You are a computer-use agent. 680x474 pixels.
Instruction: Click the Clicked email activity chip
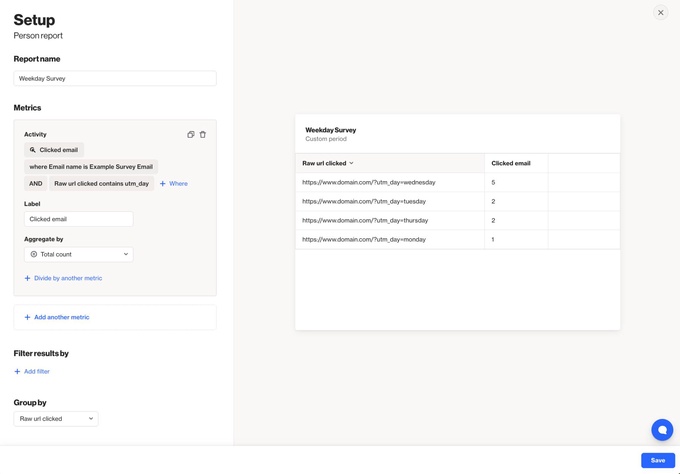pyautogui.click(x=54, y=150)
